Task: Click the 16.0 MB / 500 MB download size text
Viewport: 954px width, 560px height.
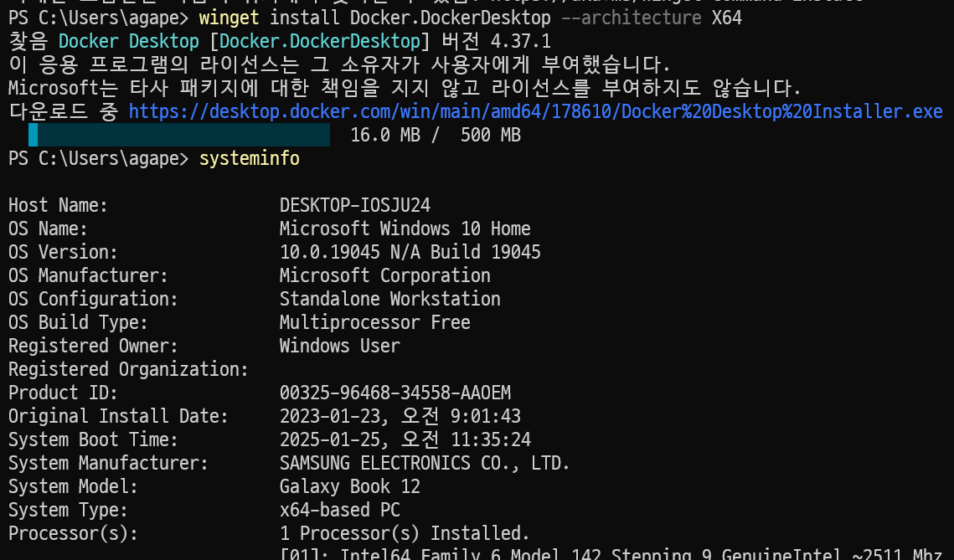Action: pyautogui.click(x=435, y=135)
